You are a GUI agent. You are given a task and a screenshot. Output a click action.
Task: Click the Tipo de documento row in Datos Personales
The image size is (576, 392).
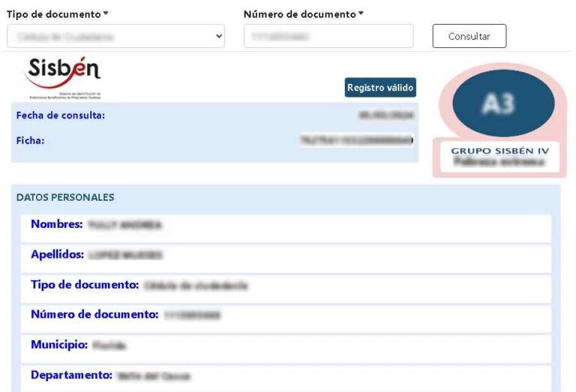[x=286, y=289]
